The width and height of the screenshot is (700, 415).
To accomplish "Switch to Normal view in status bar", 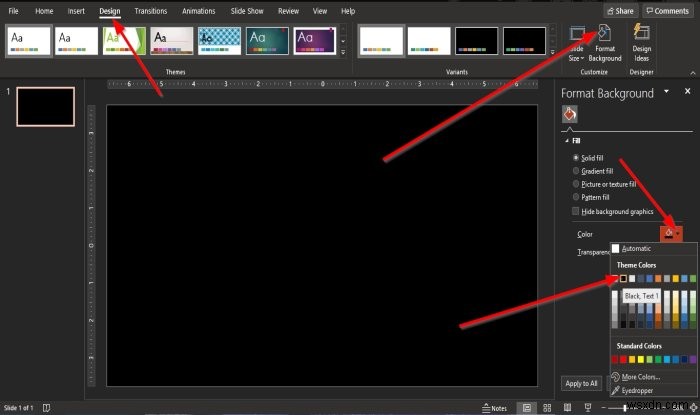I will (x=527, y=408).
